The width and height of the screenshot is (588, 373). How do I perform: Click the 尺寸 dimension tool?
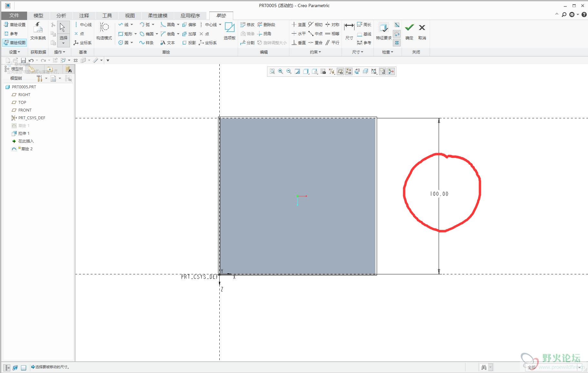(349, 31)
